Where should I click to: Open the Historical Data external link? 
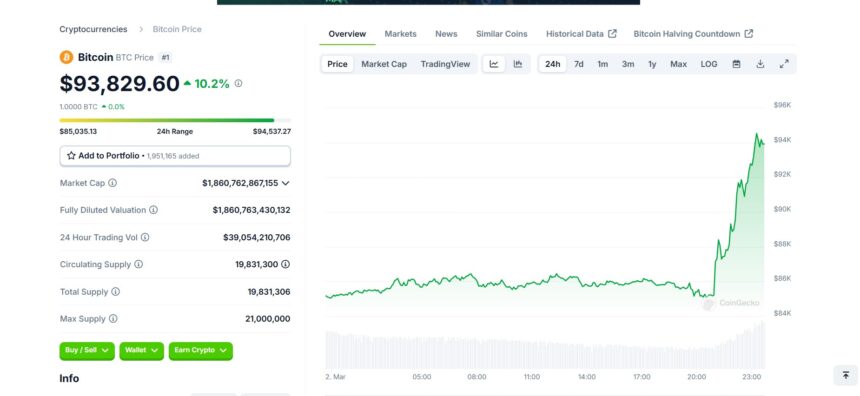click(x=581, y=34)
